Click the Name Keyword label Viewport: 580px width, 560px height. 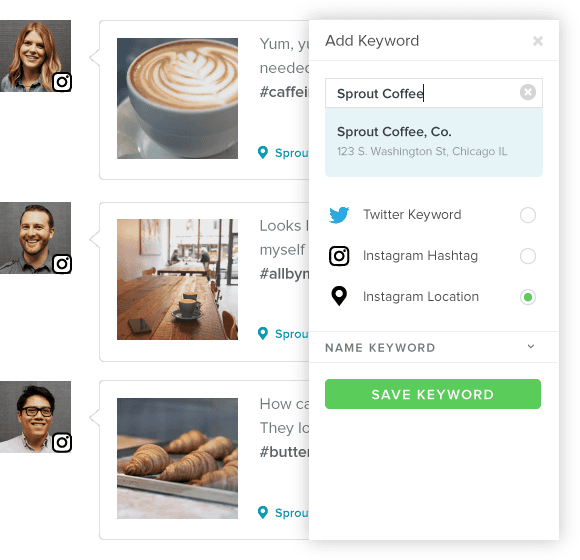click(x=380, y=348)
